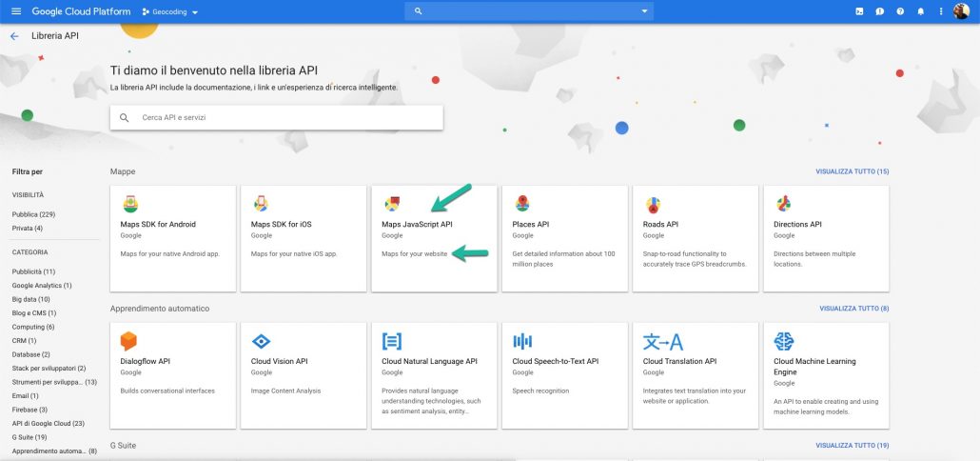Open the three-dot settings menu
Screen dimensions: 980x461
coord(941,11)
